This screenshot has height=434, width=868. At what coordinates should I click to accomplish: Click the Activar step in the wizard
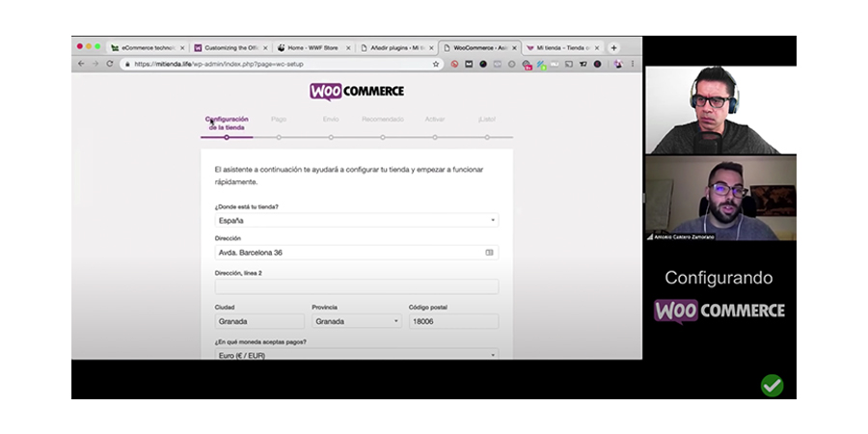[435, 119]
